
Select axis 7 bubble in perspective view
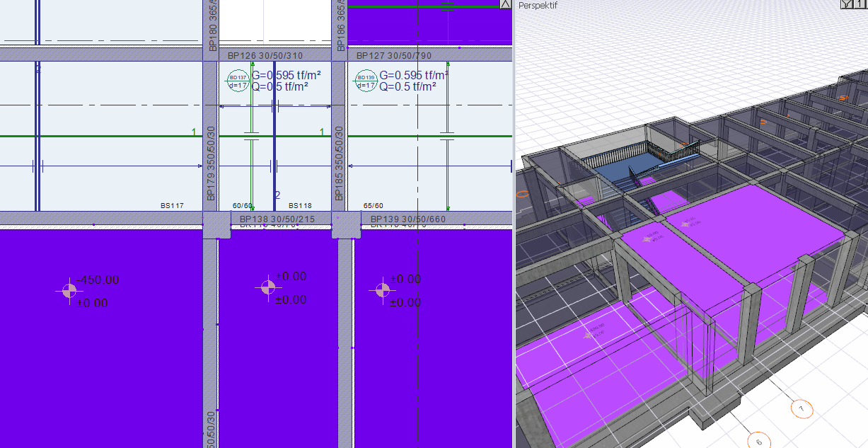click(802, 408)
